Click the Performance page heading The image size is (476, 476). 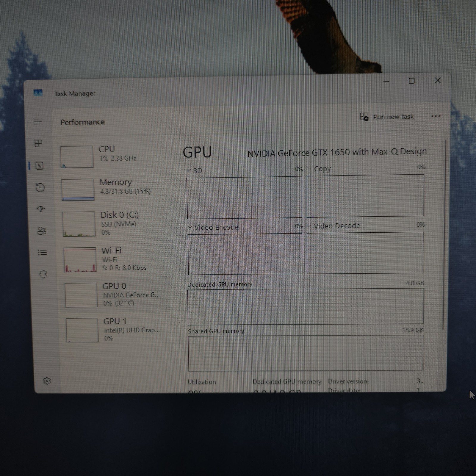tap(82, 122)
